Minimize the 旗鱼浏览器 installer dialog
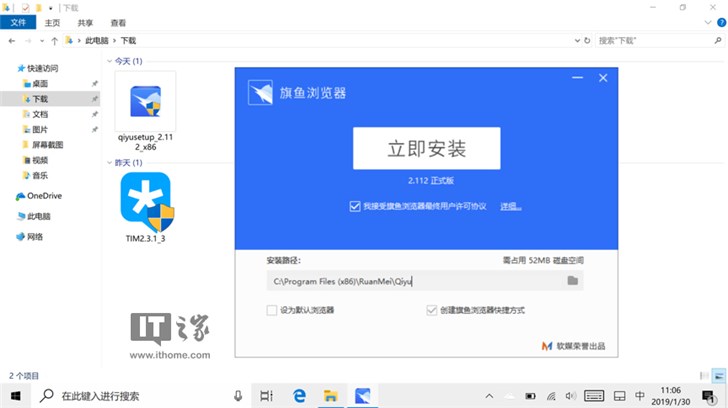728x408 pixels. coord(577,78)
